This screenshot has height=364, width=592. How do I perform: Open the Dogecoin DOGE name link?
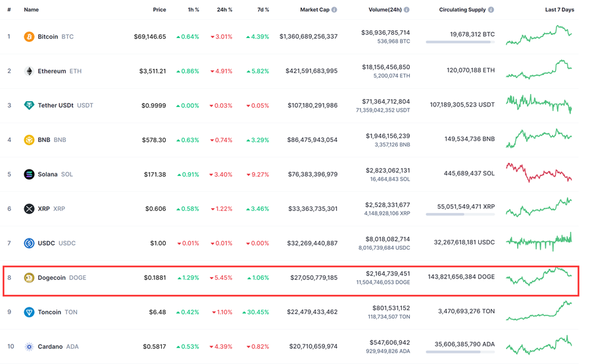(62, 278)
